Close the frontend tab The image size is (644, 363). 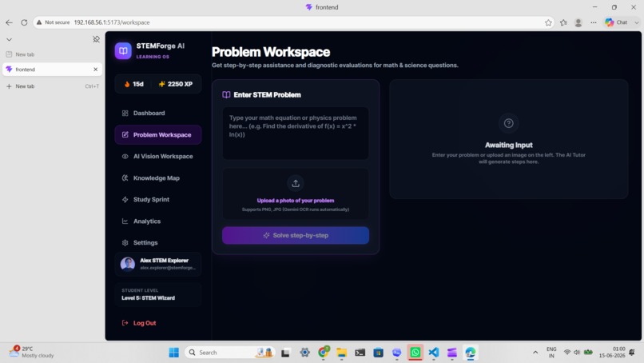95,70
